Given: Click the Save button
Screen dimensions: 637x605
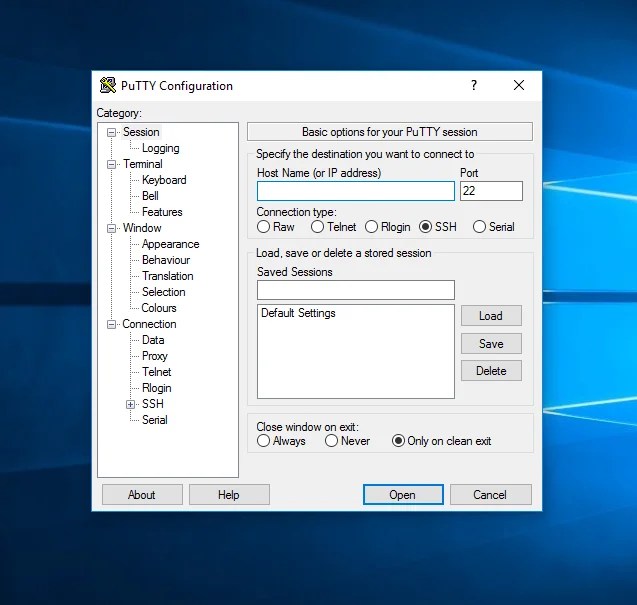Looking at the screenshot, I should 491,344.
